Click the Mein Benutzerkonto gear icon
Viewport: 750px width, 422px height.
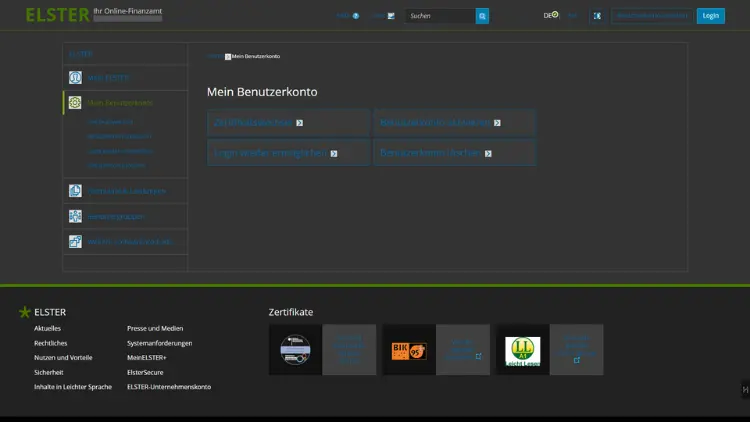tap(75, 102)
